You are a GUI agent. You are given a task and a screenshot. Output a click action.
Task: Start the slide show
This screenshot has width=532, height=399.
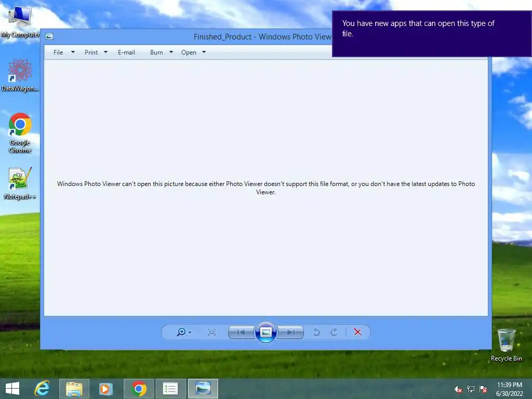pos(265,332)
